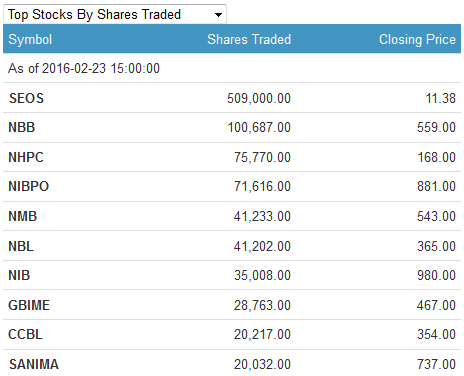The height and width of the screenshot is (376, 464).
Task: Select the SEOS stock symbol
Action: [26, 98]
